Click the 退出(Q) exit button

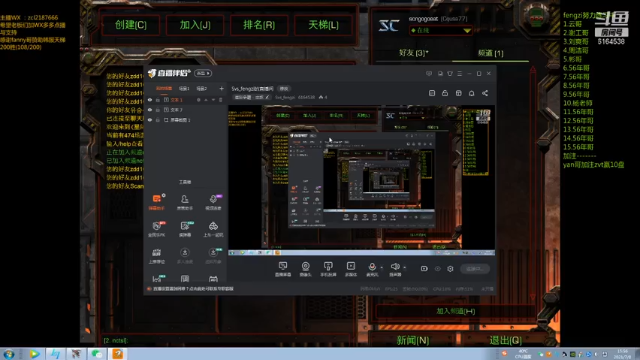point(506,340)
